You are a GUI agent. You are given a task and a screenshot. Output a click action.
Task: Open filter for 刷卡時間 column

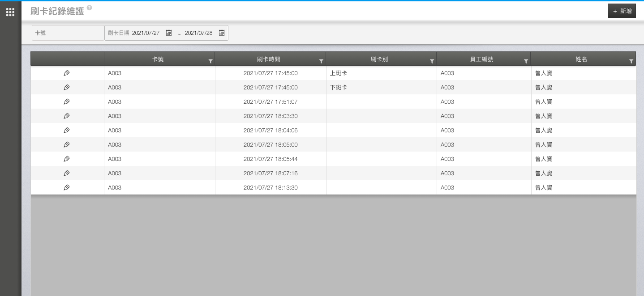321,61
